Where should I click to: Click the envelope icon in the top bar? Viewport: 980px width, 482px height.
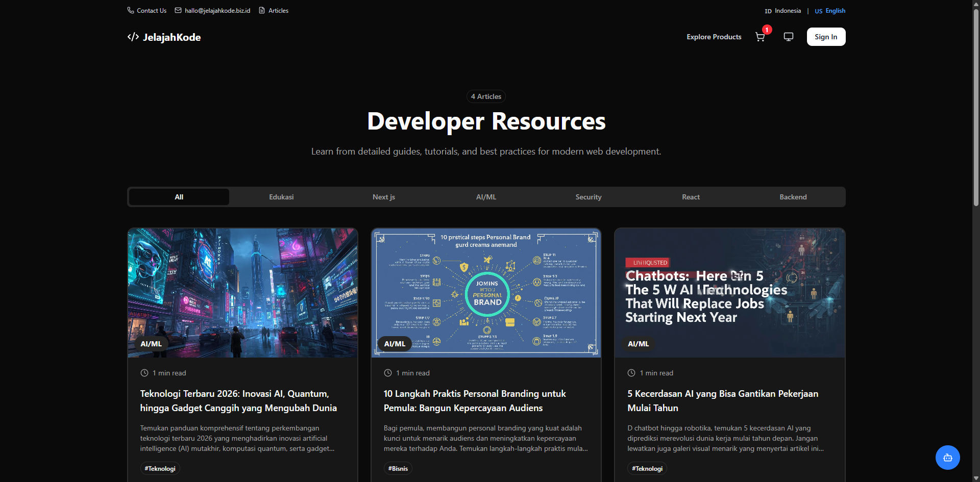[x=178, y=10]
